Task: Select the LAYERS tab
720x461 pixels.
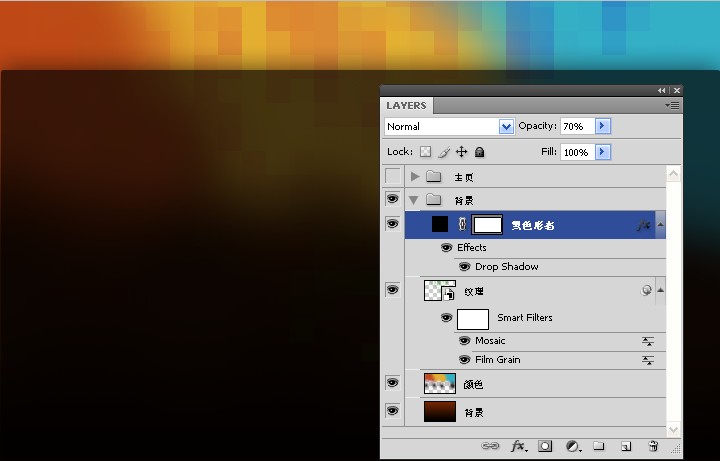Action: pyautogui.click(x=406, y=106)
